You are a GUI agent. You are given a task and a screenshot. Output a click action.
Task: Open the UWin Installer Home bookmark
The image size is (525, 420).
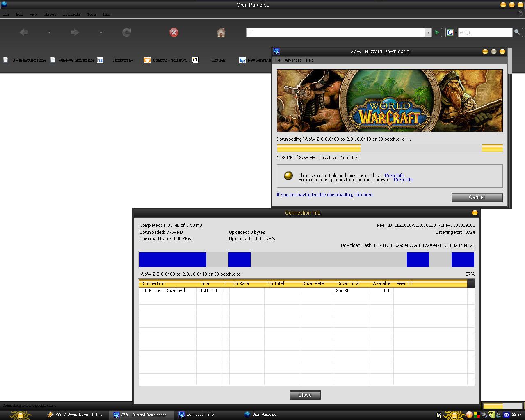pyautogui.click(x=25, y=60)
